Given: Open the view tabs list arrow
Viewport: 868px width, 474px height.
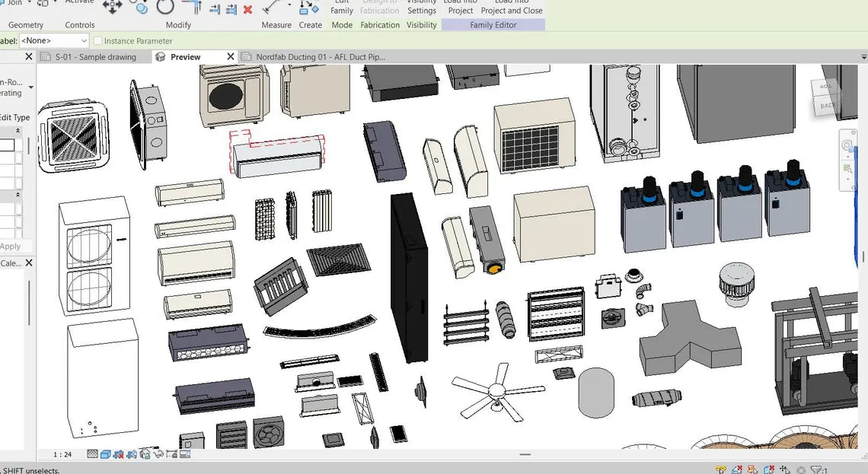Looking at the screenshot, I should [863, 57].
